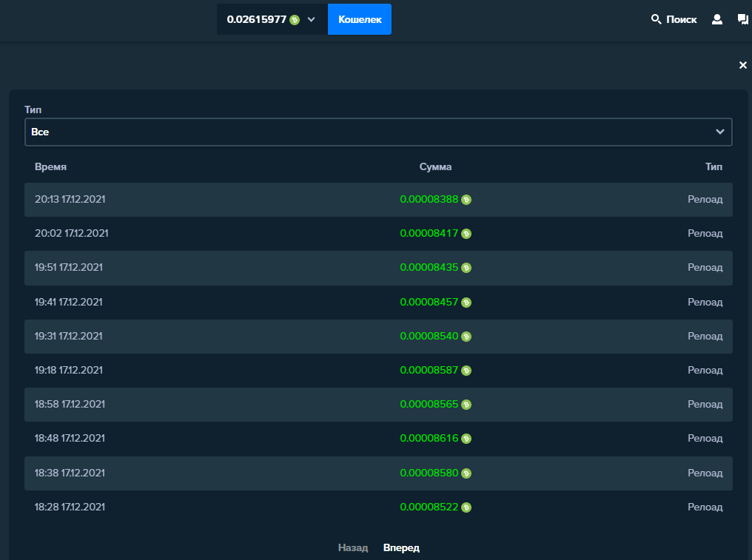Click Релоад type in the 20:13 row
Image resolution: width=752 pixels, height=560 pixels.
pyautogui.click(x=705, y=200)
